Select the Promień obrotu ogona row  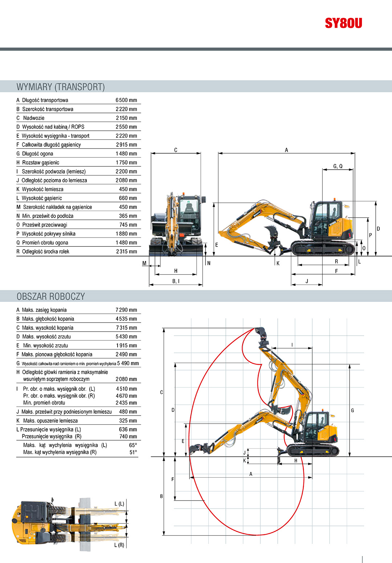(x=77, y=243)
